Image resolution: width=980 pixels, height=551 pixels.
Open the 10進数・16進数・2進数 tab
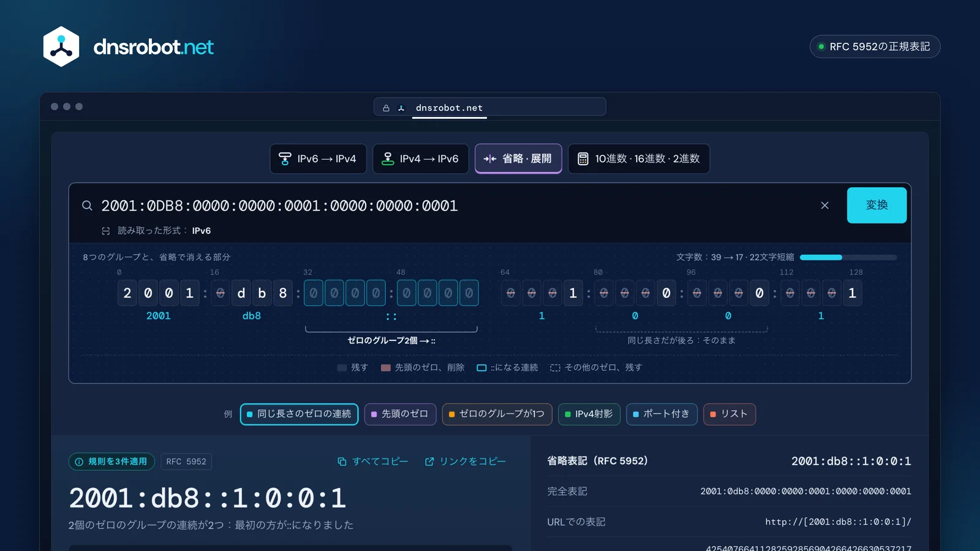[639, 159]
